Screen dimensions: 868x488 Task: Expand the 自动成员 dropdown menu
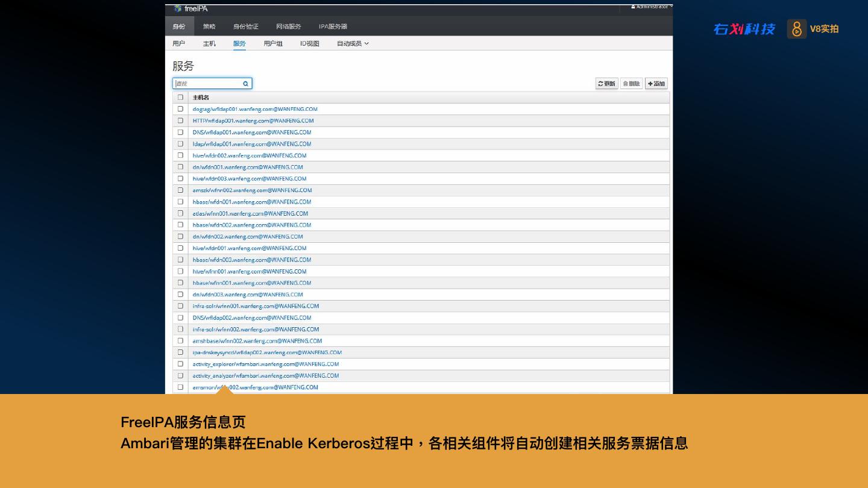(353, 43)
